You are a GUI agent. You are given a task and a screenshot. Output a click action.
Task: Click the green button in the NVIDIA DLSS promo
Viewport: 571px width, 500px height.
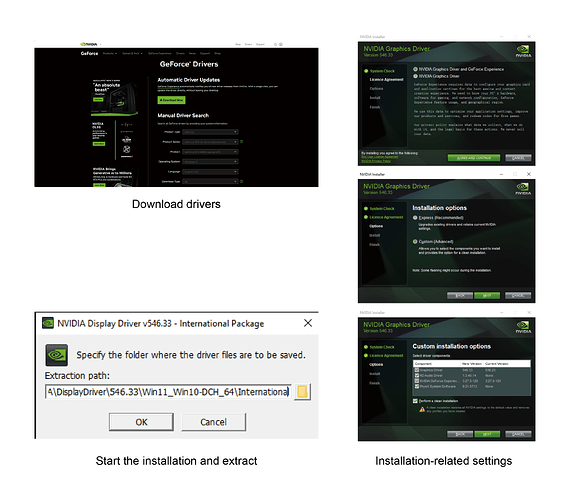pos(99,144)
